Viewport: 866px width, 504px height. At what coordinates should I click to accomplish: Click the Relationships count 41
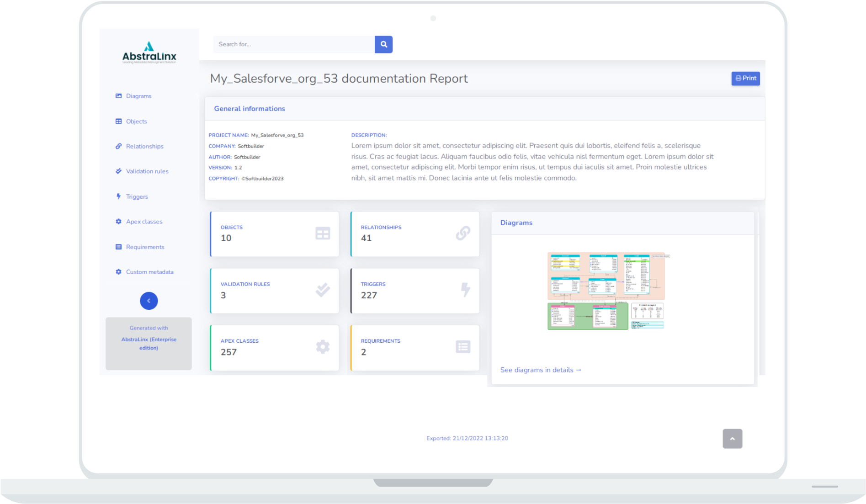tap(366, 238)
